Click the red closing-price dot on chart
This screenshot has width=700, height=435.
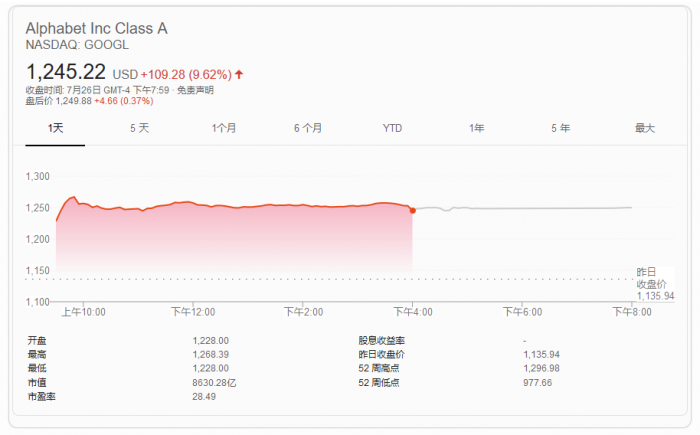pyautogui.click(x=413, y=210)
